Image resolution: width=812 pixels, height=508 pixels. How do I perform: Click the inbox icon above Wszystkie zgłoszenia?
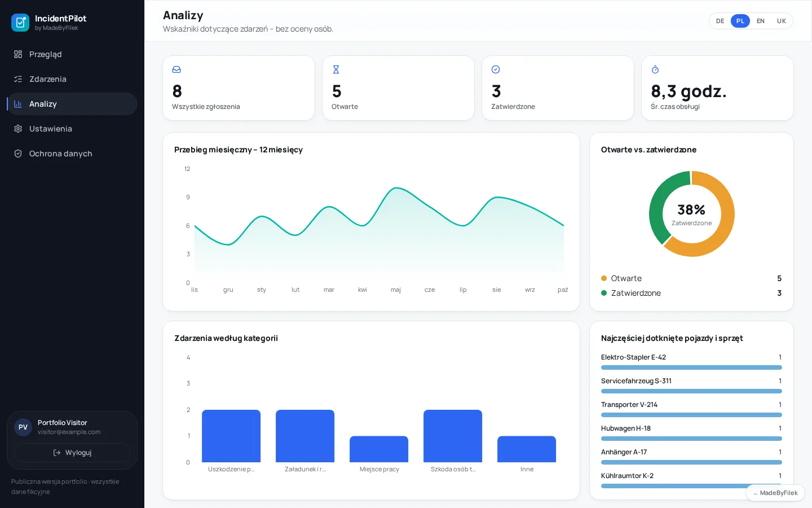[176, 69]
